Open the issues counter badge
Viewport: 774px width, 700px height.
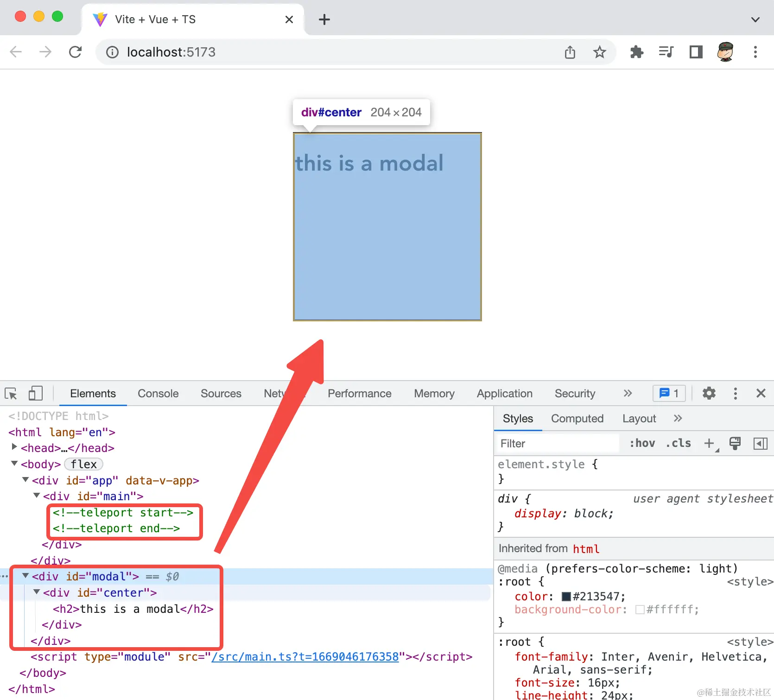[x=669, y=393]
